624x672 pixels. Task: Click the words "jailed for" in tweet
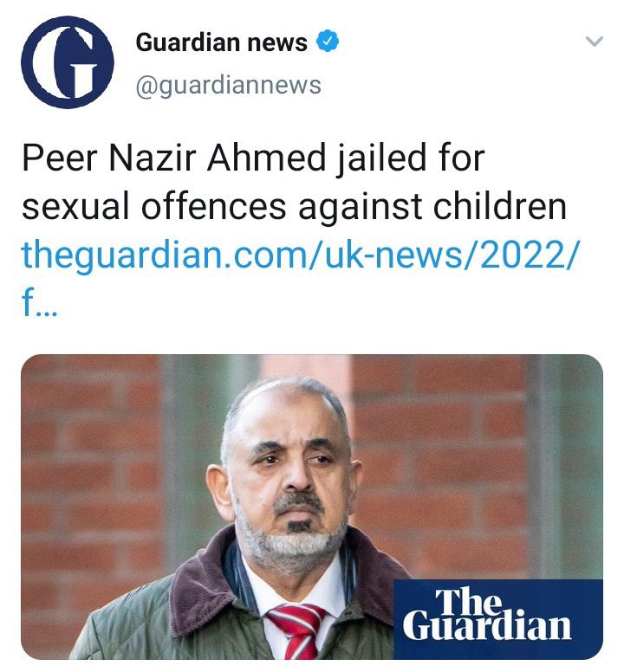pos(411,158)
